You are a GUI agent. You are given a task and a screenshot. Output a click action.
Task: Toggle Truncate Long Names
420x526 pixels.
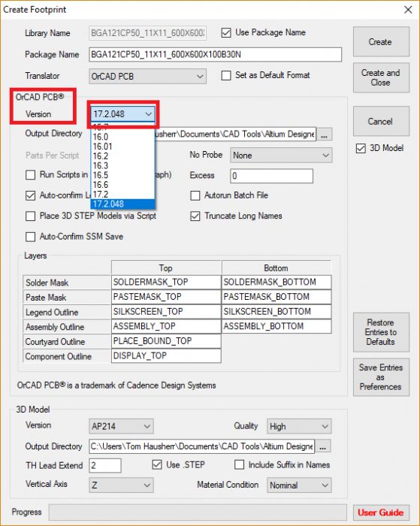click(x=195, y=216)
